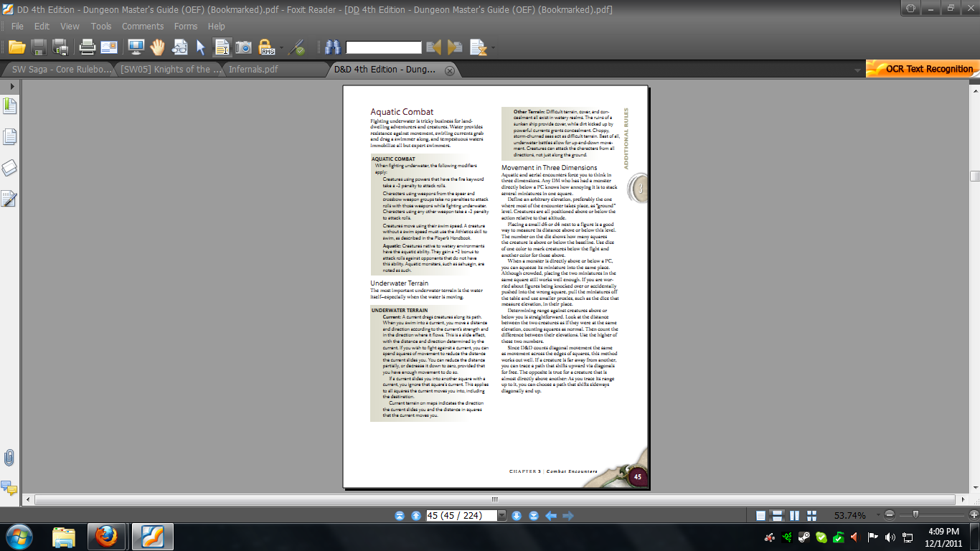Switch to Infernals.pdf tab
The height and width of the screenshot is (551, 980).
pos(274,70)
